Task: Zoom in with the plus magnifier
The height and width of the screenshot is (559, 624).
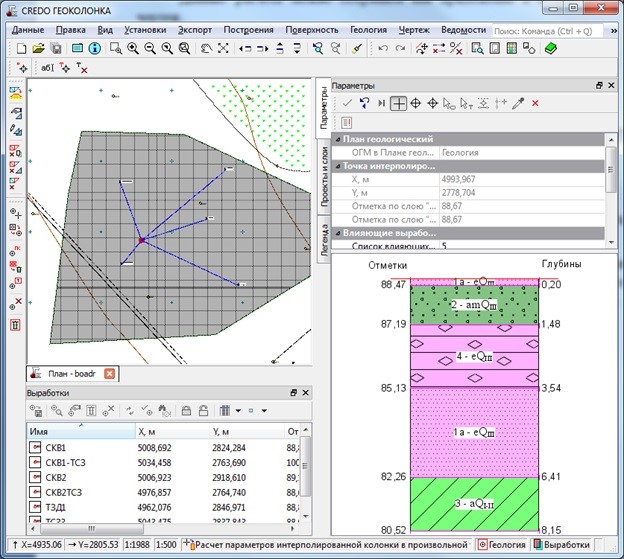Action: [133, 49]
